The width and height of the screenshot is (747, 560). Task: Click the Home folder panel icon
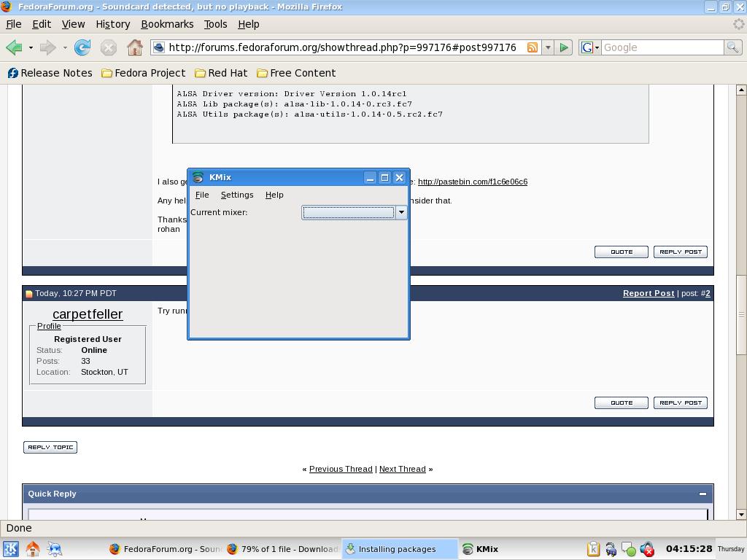[32, 549]
